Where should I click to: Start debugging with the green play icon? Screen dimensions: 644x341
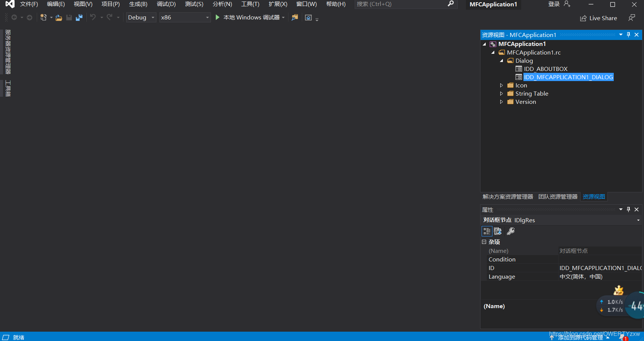pyautogui.click(x=218, y=17)
